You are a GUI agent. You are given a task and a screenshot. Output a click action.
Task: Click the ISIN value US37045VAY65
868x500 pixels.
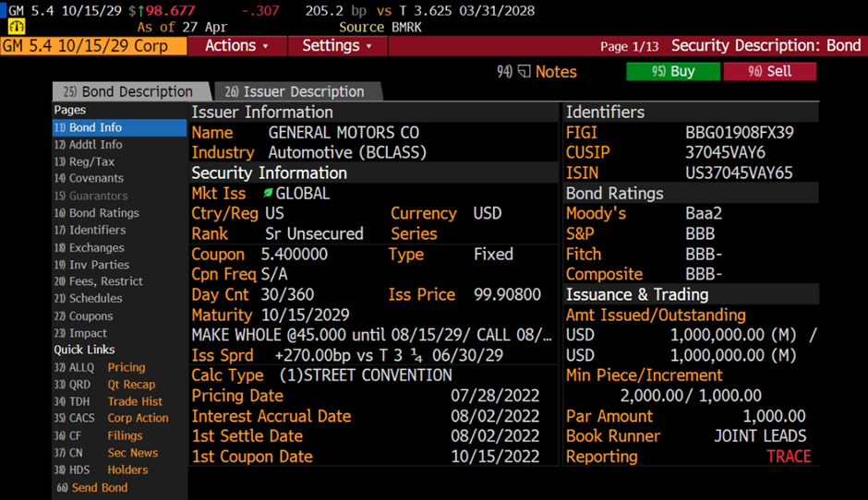click(739, 173)
